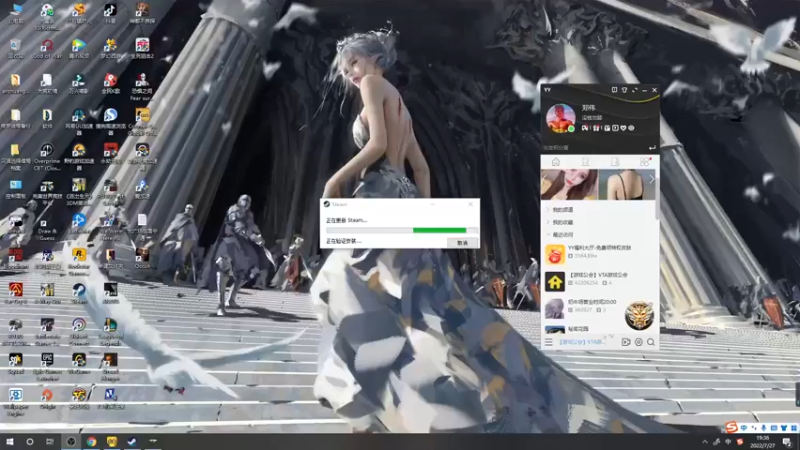Viewport: 800px width, 450px height.
Task: Open the Steam desktop shortcut
Action: point(79,293)
